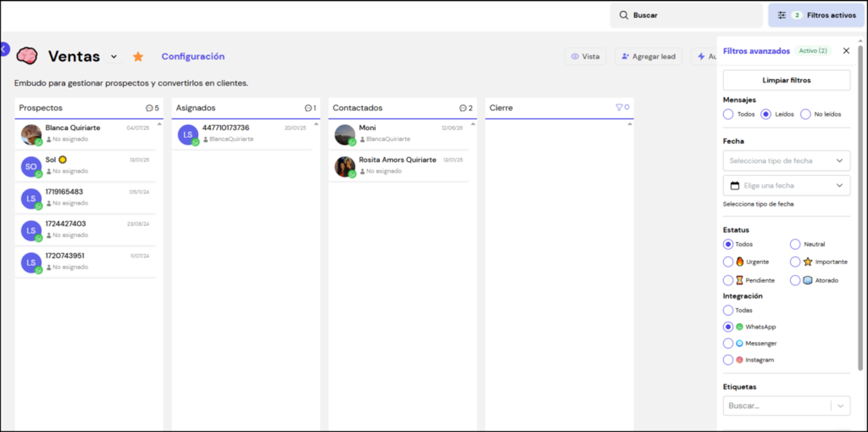
Task: Open Selecciona tipo de fecha dropdown
Action: 786,161
